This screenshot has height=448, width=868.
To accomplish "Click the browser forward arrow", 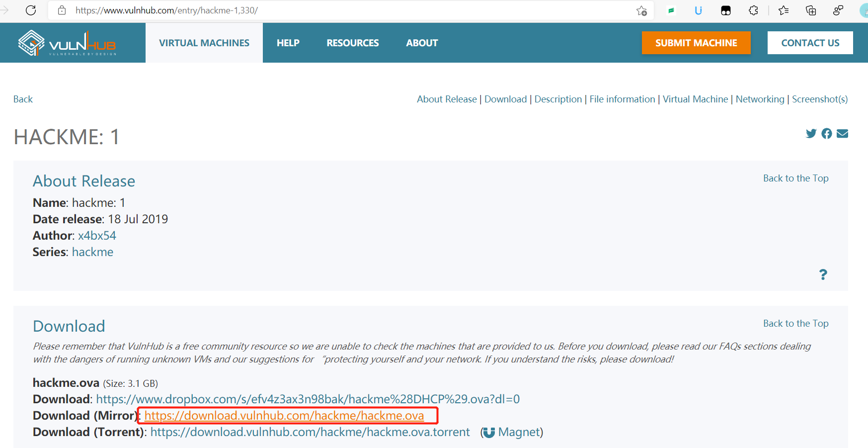I will (4, 10).
